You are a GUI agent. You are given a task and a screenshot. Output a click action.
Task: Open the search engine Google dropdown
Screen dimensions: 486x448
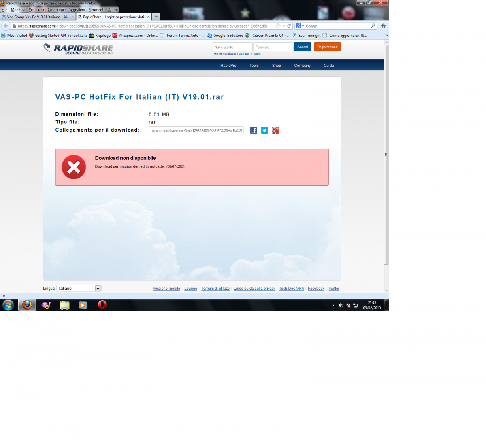(300, 26)
